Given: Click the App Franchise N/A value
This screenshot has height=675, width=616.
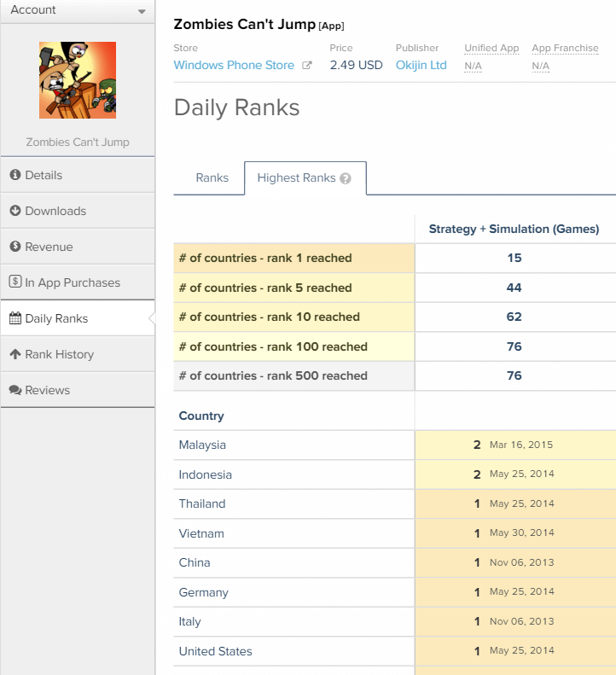Looking at the screenshot, I should 540,66.
